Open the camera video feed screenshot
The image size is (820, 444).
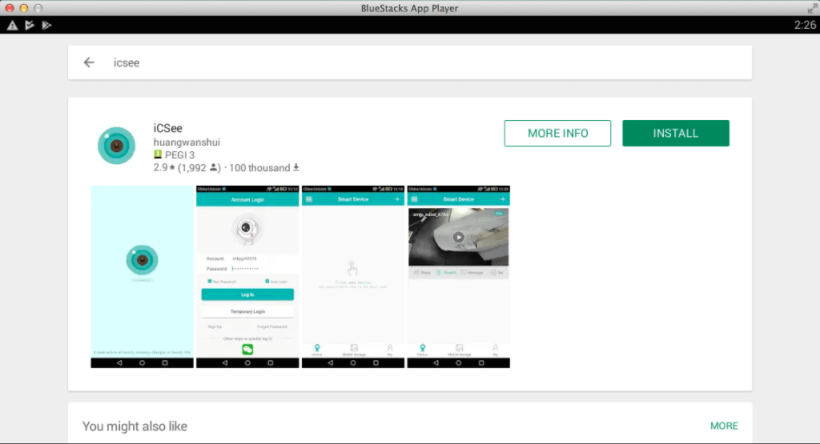[459, 277]
